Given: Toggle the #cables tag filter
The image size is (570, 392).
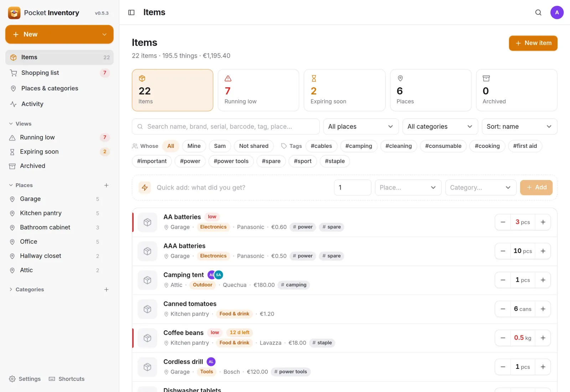Looking at the screenshot, I should pyautogui.click(x=321, y=146).
